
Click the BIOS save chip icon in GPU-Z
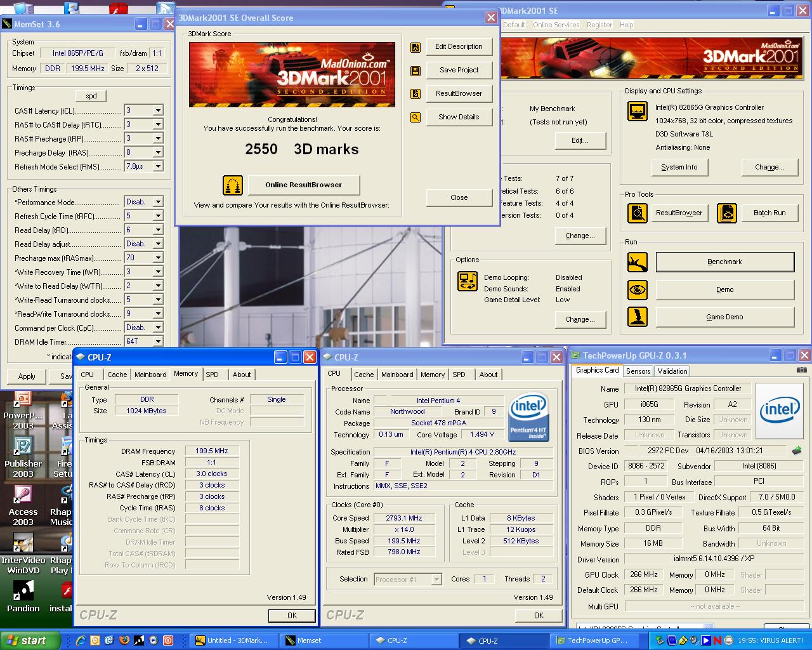[797, 451]
